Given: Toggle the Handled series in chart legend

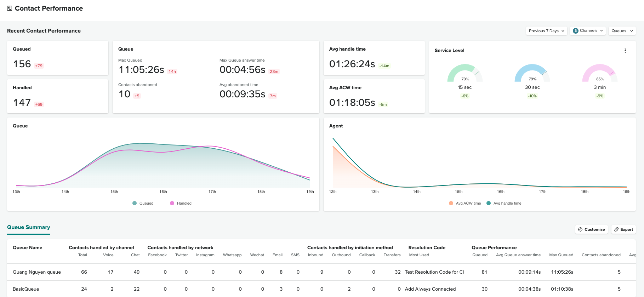Looking at the screenshot, I should (181, 203).
